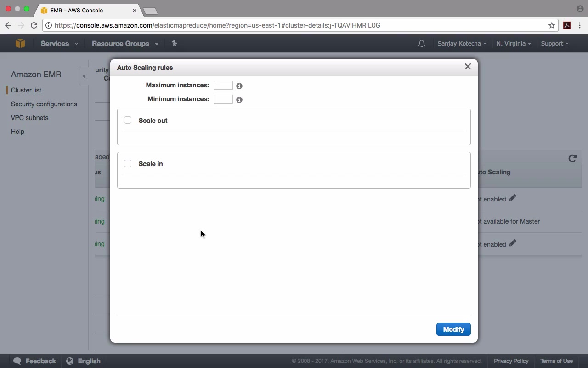Open the Services dropdown menu
The height and width of the screenshot is (368, 588).
(59, 44)
